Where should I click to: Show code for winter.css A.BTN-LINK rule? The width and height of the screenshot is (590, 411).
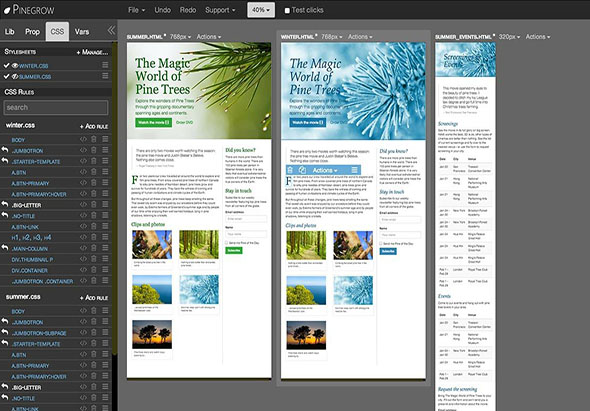(83, 227)
